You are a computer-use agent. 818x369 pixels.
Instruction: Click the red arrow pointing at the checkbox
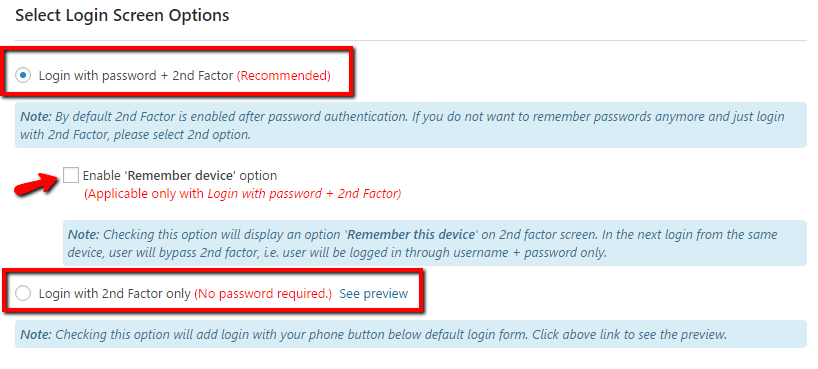37,184
